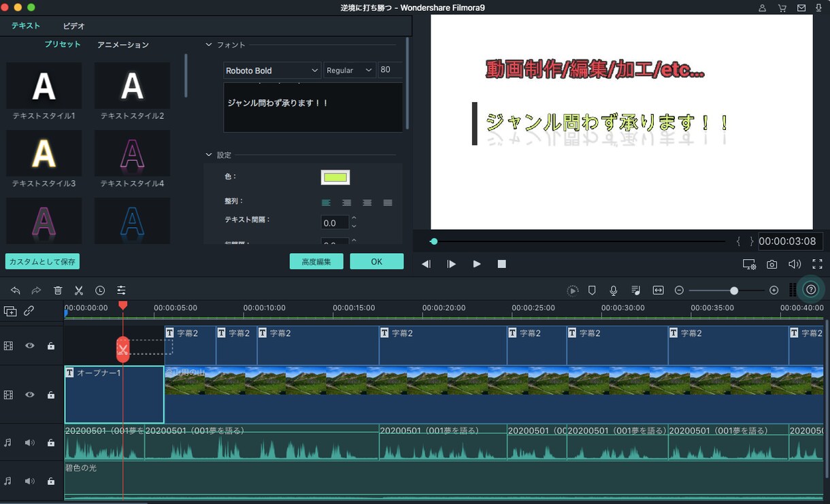This screenshot has height=504, width=830.
Task: Collapse the フォント section
Action: point(209,45)
